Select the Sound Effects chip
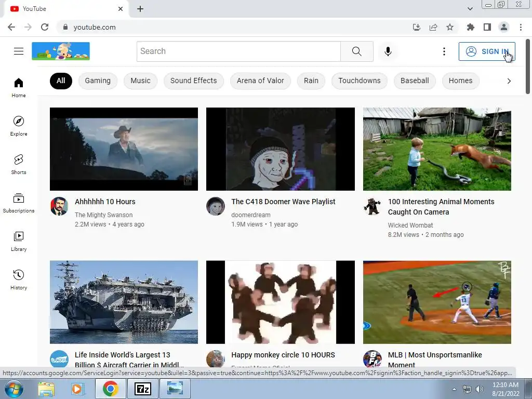The width and height of the screenshot is (532, 399). pos(193,81)
